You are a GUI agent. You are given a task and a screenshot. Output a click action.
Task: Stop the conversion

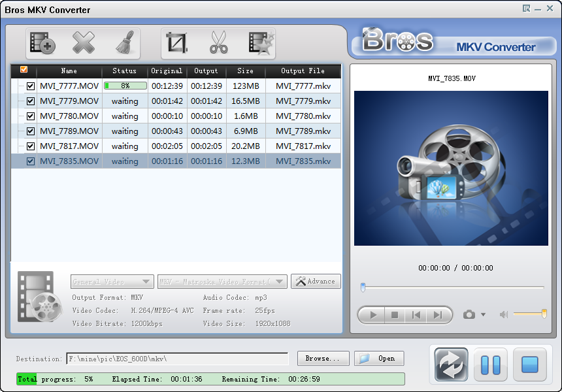click(530, 365)
